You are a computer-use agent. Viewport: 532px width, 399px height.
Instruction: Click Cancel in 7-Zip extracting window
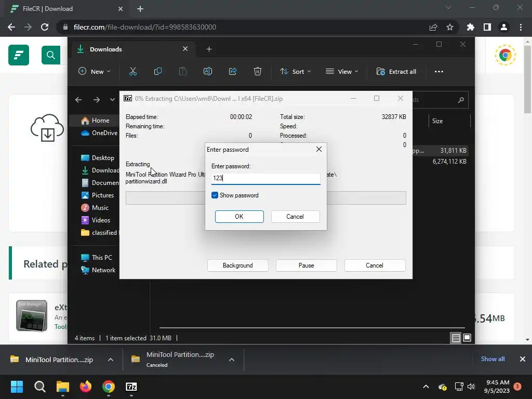[375, 265]
